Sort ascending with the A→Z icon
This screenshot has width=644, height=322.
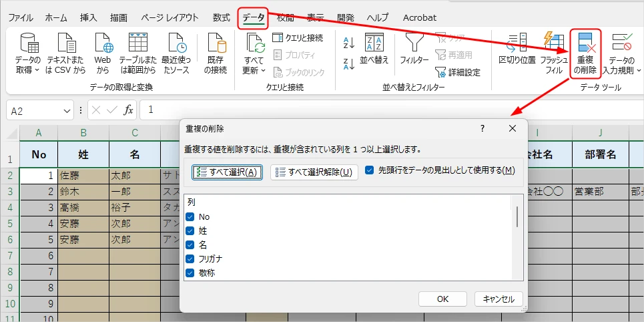click(349, 42)
